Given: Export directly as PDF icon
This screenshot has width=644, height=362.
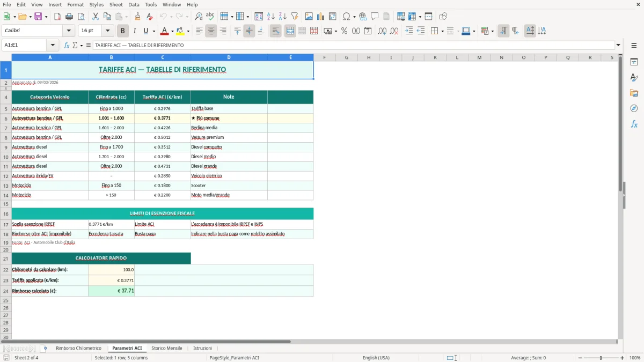Looking at the screenshot, I should (57, 17).
